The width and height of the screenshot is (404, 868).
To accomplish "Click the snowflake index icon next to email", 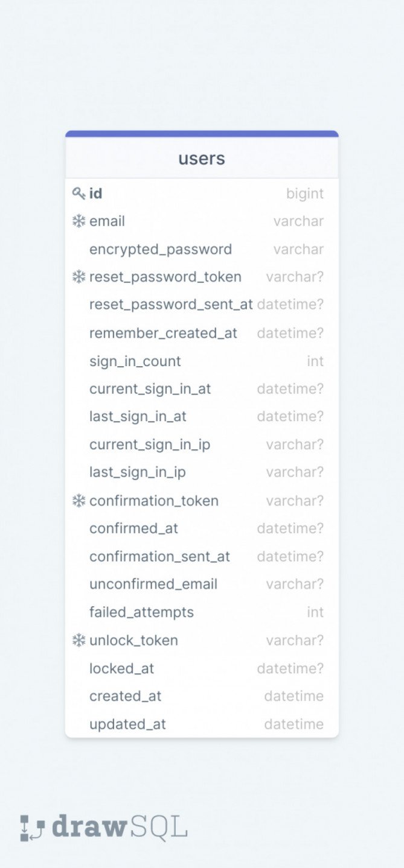I will coord(79,221).
